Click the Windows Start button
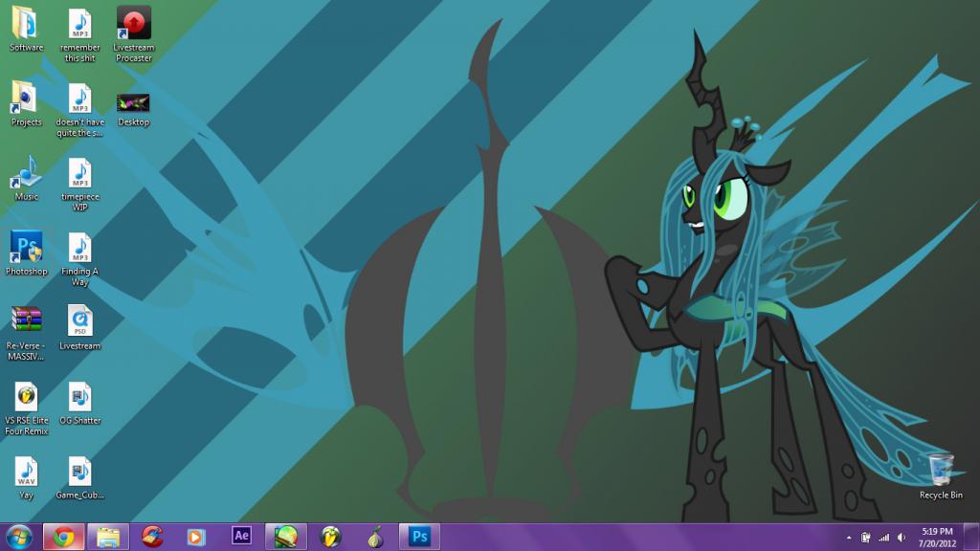Image resolution: width=980 pixels, height=551 pixels. (x=19, y=537)
